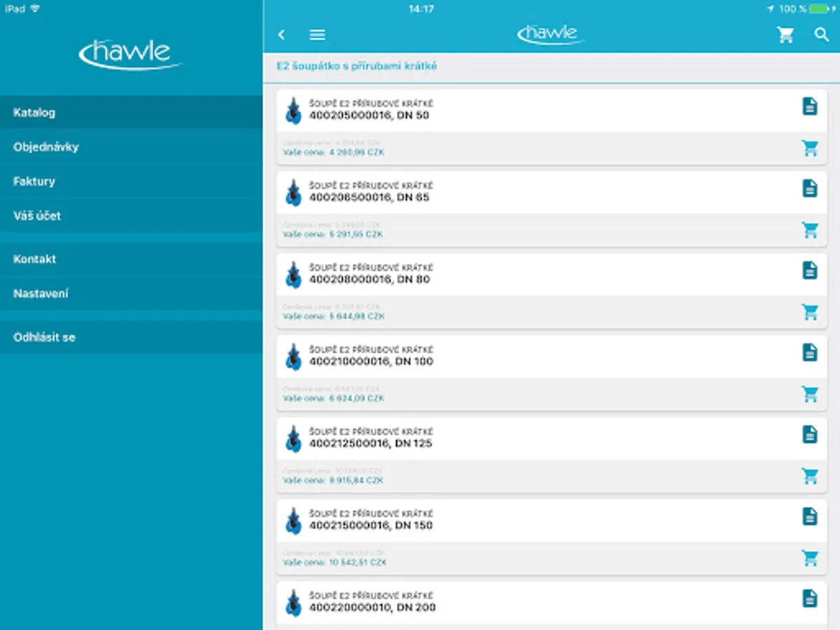Choose Odhlásit se to log out
Image resolution: width=840 pixels, height=630 pixels.
(132, 337)
